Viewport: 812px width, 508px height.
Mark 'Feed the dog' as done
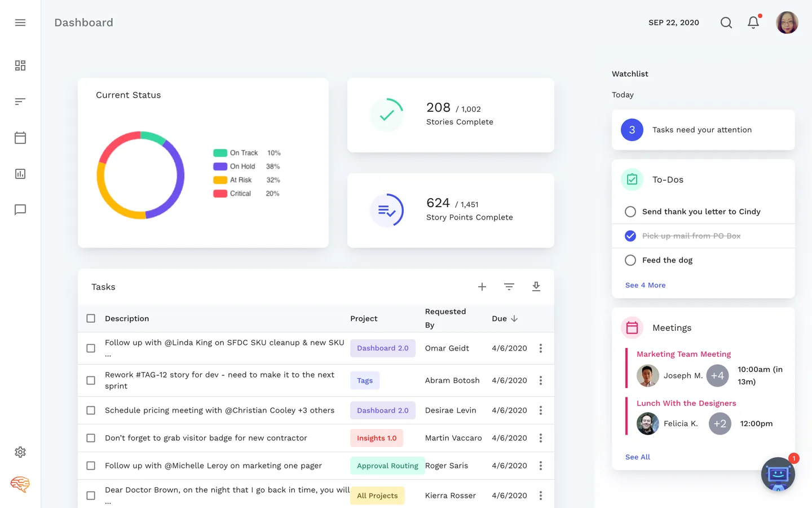pyautogui.click(x=630, y=260)
